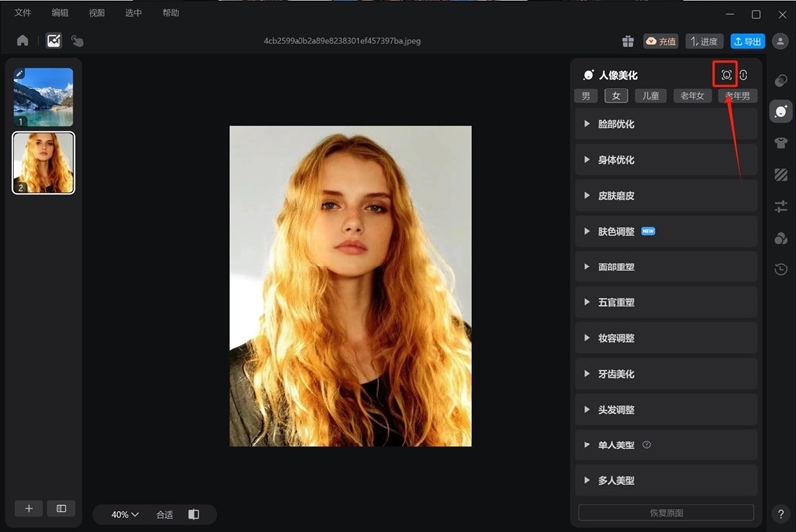Open the gift box icon
This screenshot has width=796, height=532.
click(x=628, y=41)
